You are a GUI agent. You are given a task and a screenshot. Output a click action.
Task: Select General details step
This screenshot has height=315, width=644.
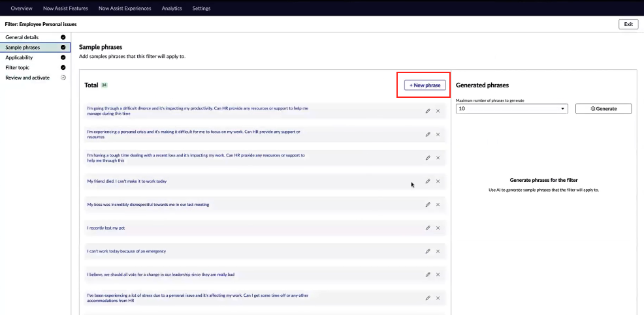[35, 37]
